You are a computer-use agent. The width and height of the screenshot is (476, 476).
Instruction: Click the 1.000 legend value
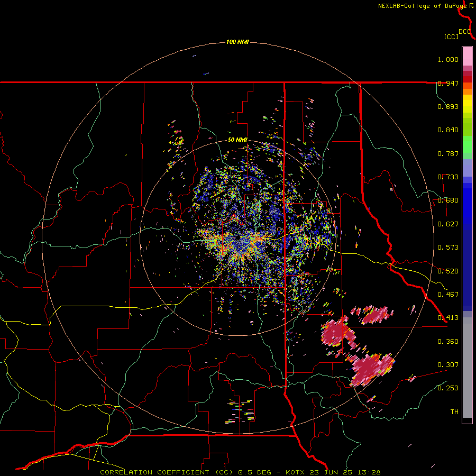(x=448, y=59)
